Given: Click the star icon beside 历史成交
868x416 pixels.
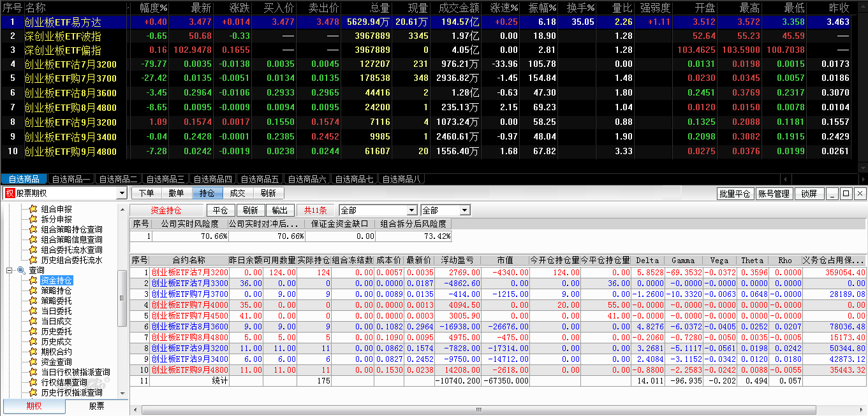Looking at the screenshot, I should [33, 341].
